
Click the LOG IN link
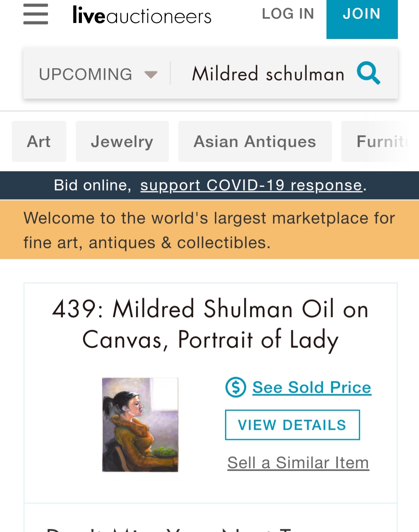(x=288, y=14)
